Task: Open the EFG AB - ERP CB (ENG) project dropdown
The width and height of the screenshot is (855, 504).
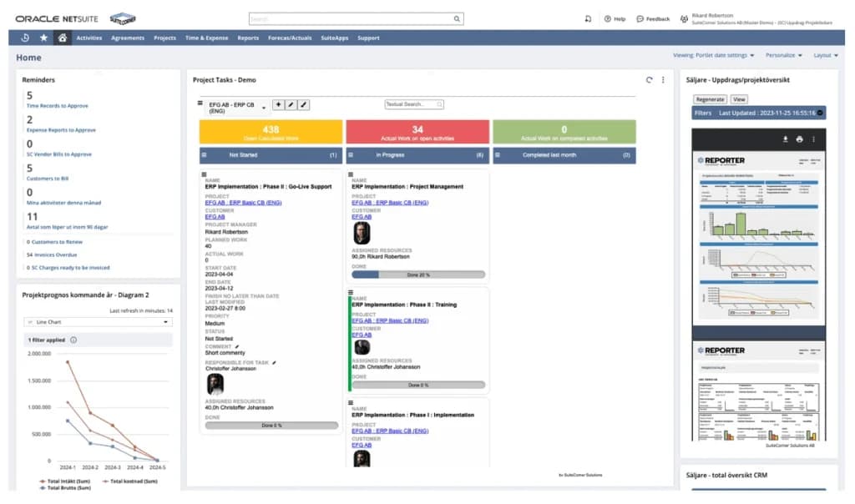Action: 236,108
